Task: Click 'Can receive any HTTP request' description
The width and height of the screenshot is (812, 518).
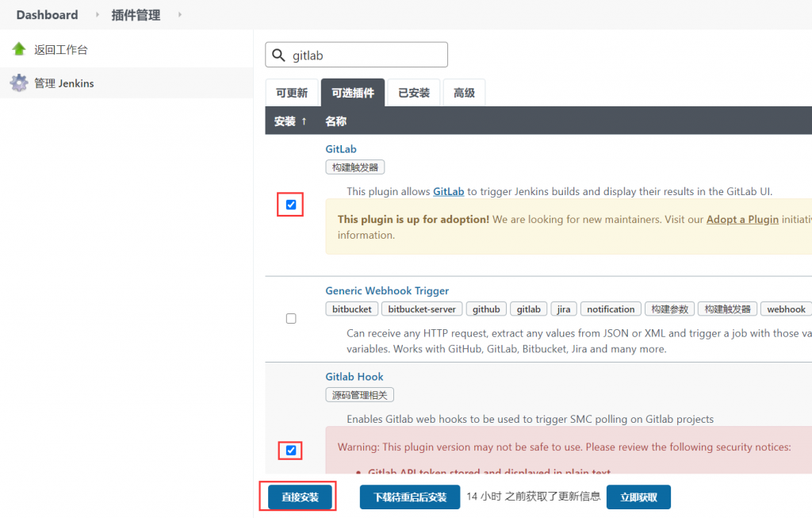Action: [579, 341]
